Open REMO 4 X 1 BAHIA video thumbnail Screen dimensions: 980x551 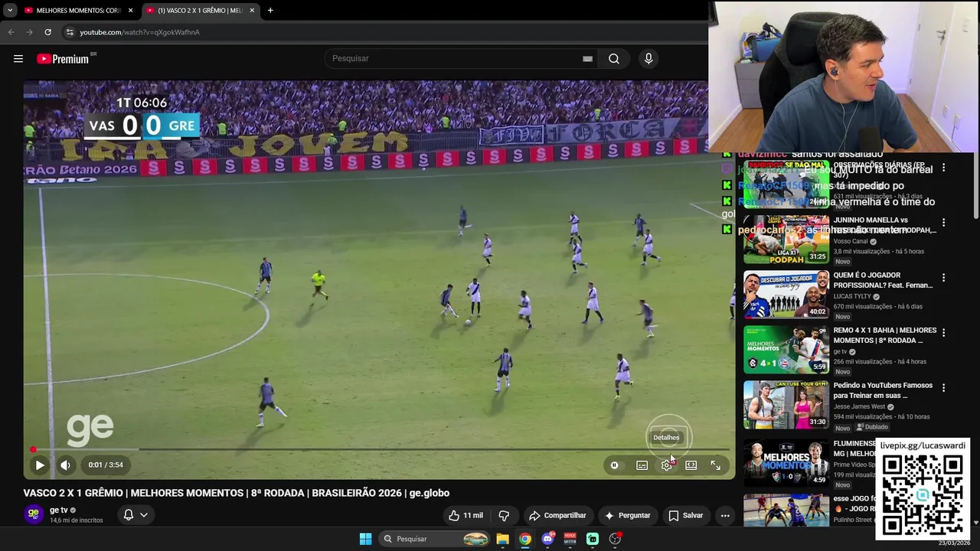[786, 350]
